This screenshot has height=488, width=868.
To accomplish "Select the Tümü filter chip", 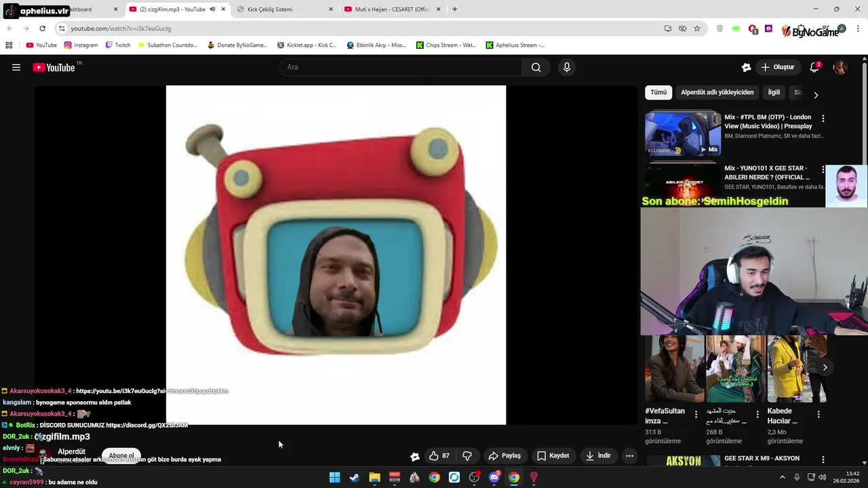I will pyautogui.click(x=658, y=92).
